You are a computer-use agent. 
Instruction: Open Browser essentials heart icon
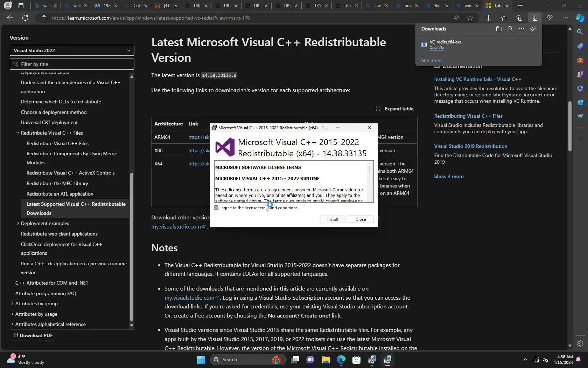point(550,18)
